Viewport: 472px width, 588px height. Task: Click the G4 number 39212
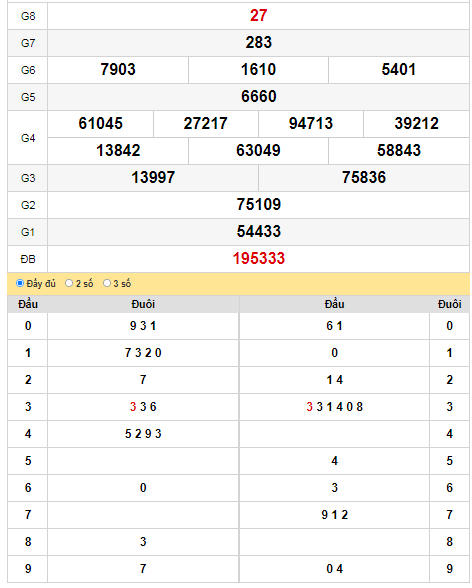[x=417, y=123]
